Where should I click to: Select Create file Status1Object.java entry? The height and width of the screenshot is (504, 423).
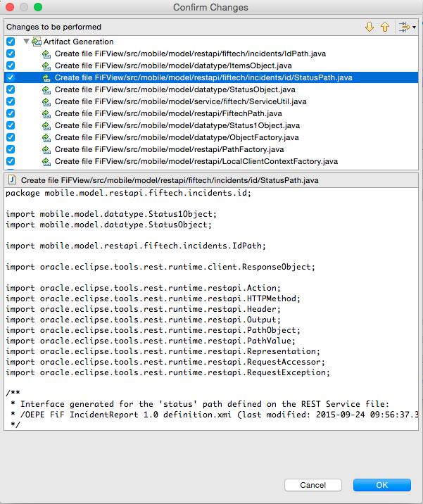(x=177, y=125)
